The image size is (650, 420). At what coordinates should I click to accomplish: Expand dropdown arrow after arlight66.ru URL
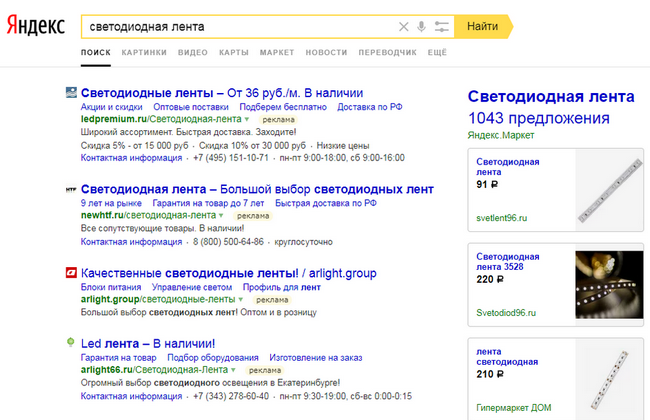pyautogui.click(x=233, y=370)
